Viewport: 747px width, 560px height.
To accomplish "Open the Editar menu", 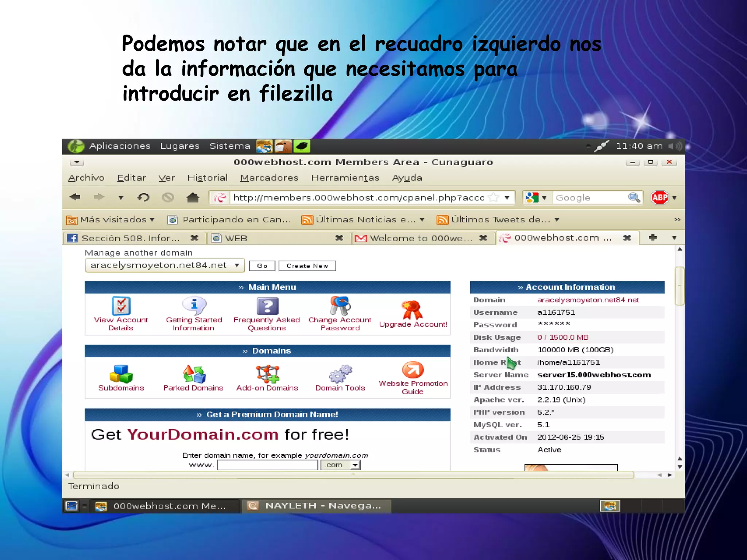I will point(132,178).
